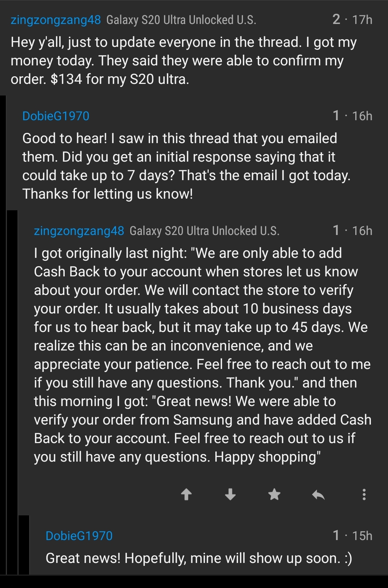Viewport: 388px width, 588px height.
Task: Tap the score next to 16h on DobieG1970's reply
Action: [x=336, y=116]
